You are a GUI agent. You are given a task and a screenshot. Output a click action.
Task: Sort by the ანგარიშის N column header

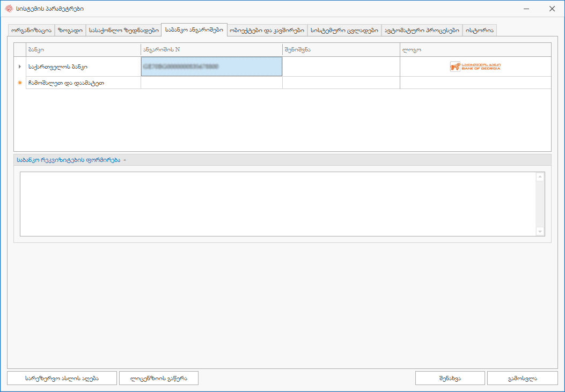click(211, 50)
